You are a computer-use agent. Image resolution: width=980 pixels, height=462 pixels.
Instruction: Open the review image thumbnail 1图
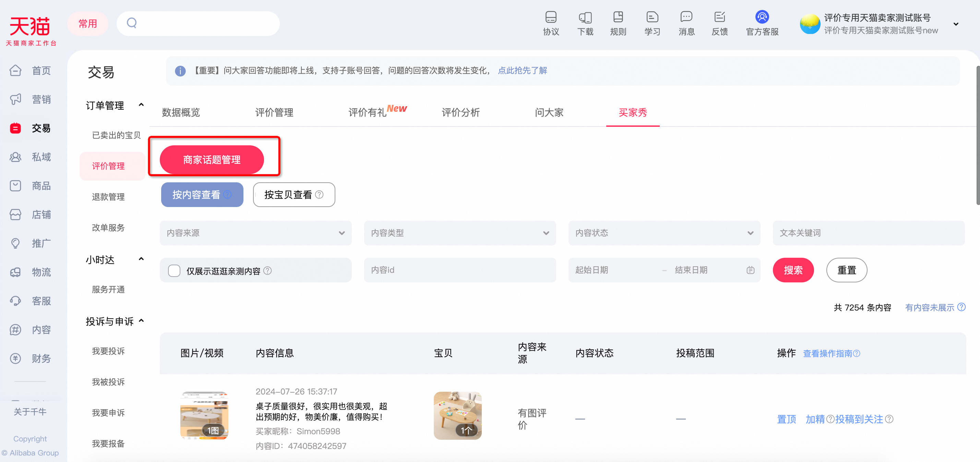tap(204, 415)
